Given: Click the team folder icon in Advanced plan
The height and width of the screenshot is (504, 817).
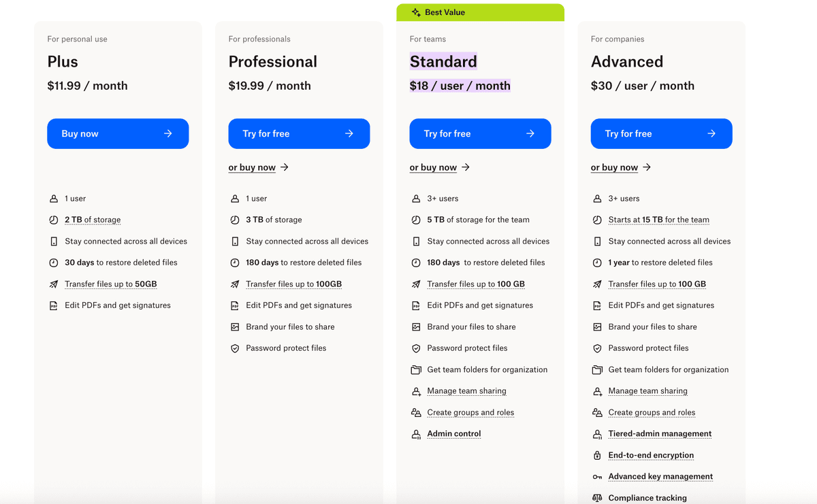Looking at the screenshot, I should click(597, 370).
